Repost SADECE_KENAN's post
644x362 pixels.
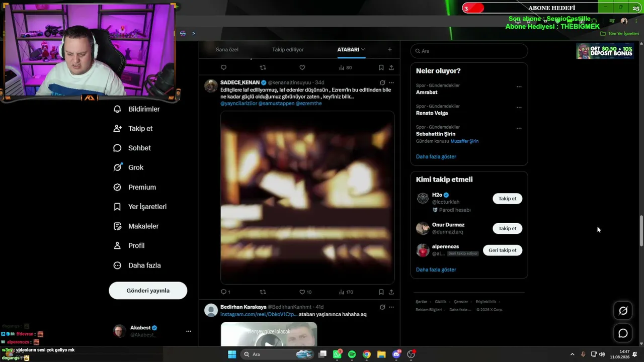click(263, 292)
